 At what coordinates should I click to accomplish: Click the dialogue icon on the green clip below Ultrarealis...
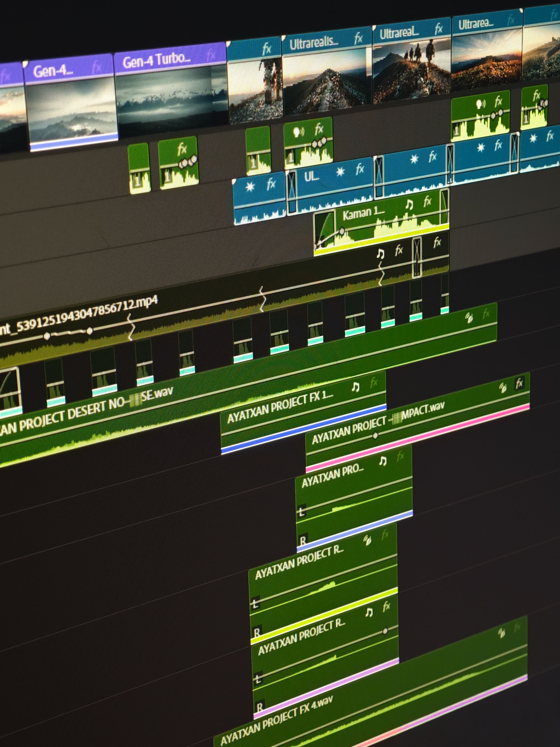coord(298,132)
